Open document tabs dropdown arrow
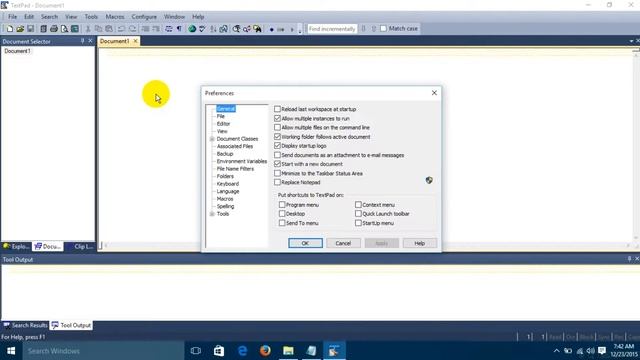 [x=631, y=41]
